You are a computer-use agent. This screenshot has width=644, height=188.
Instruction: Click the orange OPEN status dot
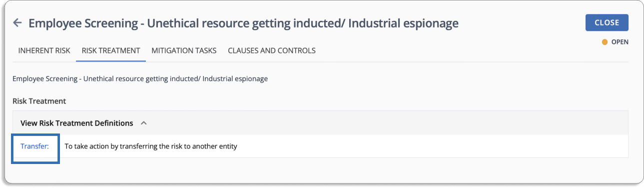tap(605, 42)
